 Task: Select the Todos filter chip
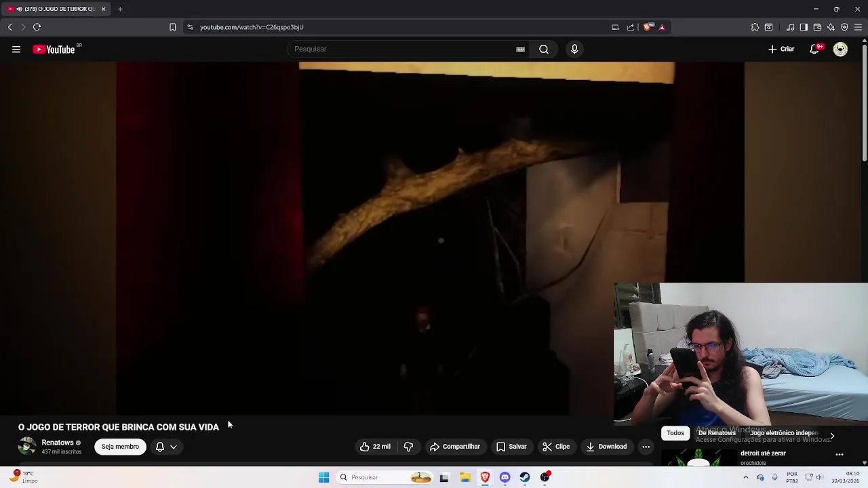(x=675, y=432)
